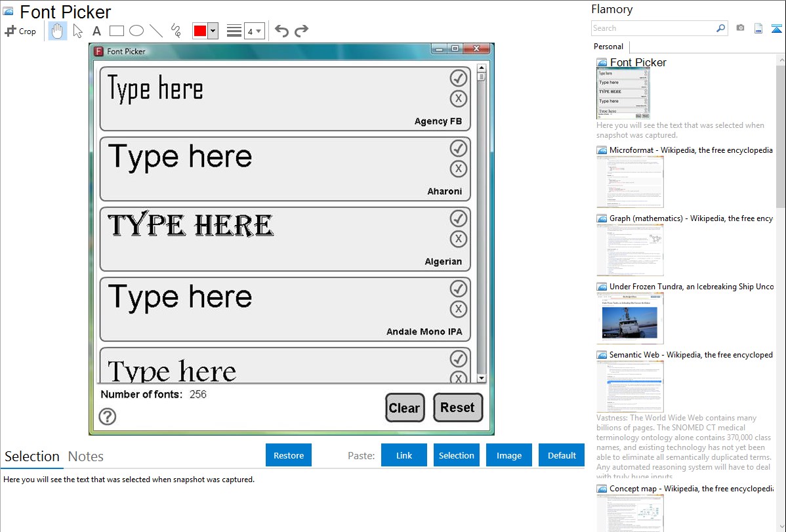Viewport: 786px width, 532px height.
Task: Toggle the checkmark on the Agency FB font
Action: pos(459,78)
